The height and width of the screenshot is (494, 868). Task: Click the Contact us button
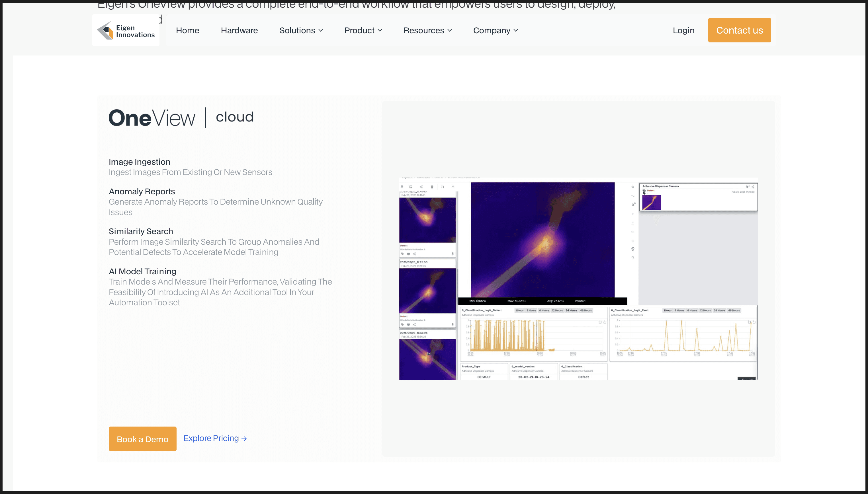point(739,30)
